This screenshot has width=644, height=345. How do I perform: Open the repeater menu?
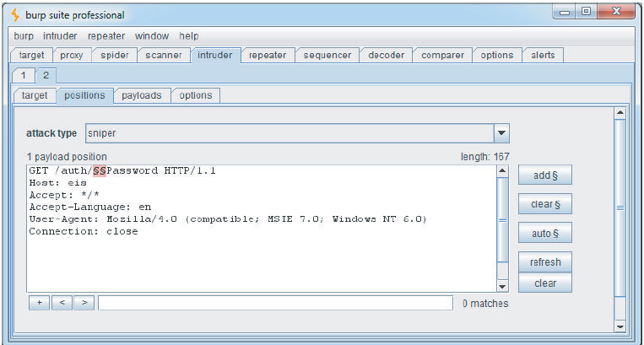[106, 36]
